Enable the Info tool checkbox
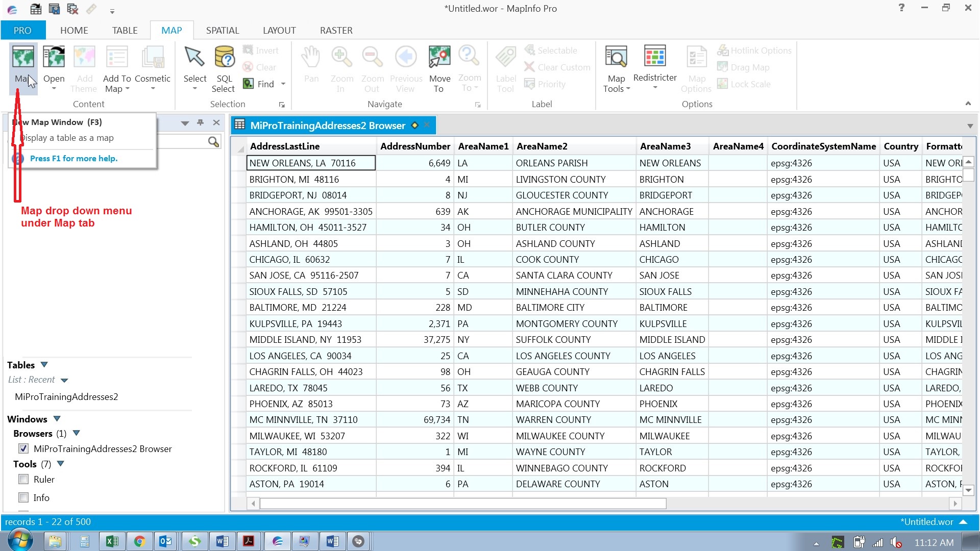This screenshot has width=980, height=551. pos(23,497)
